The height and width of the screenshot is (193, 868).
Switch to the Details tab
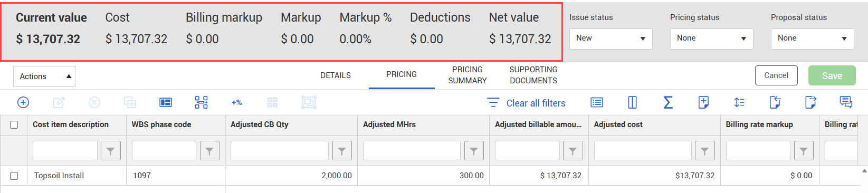tap(336, 75)
